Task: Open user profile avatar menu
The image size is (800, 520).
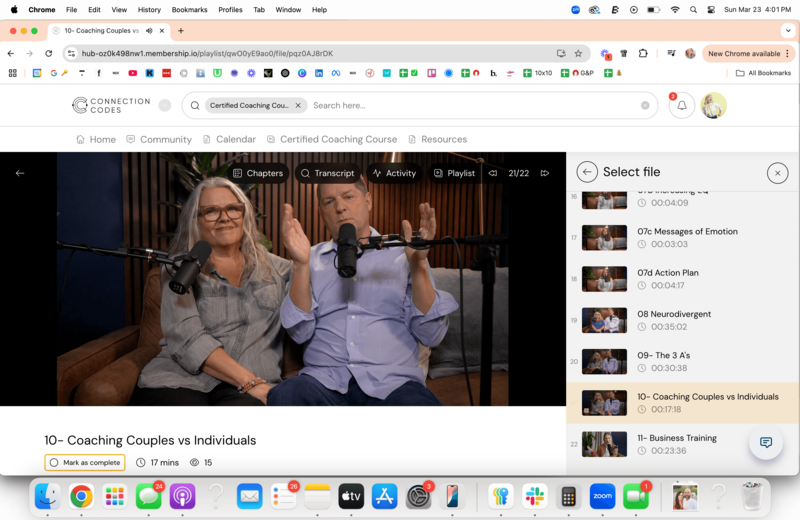Action: pyautogui.click(x=713, y=106)
